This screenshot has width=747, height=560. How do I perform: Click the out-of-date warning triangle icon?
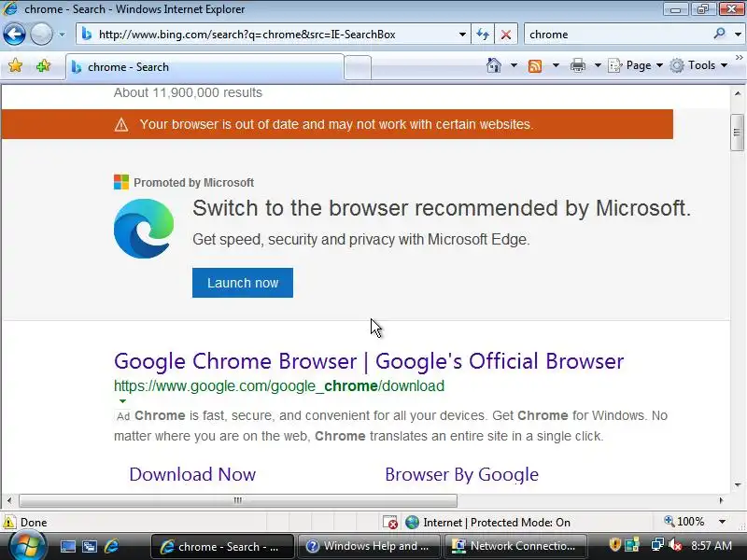[x=121, y=125]
